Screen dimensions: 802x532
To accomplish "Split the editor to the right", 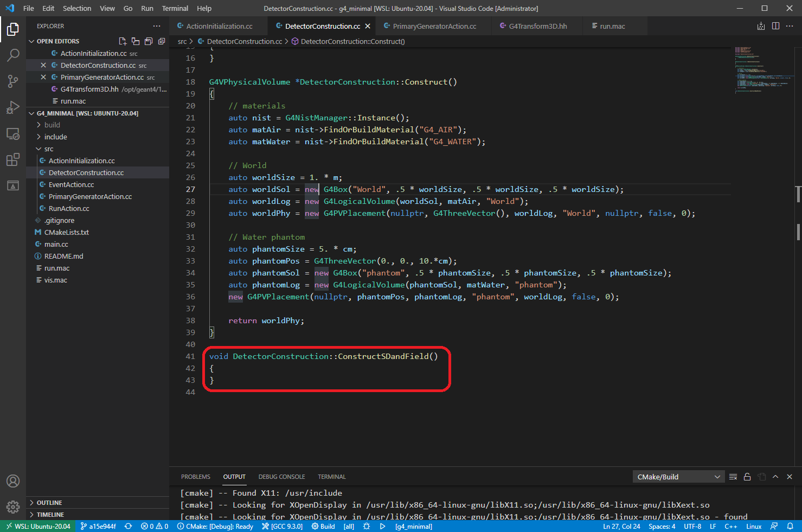I will click(775, 26).
